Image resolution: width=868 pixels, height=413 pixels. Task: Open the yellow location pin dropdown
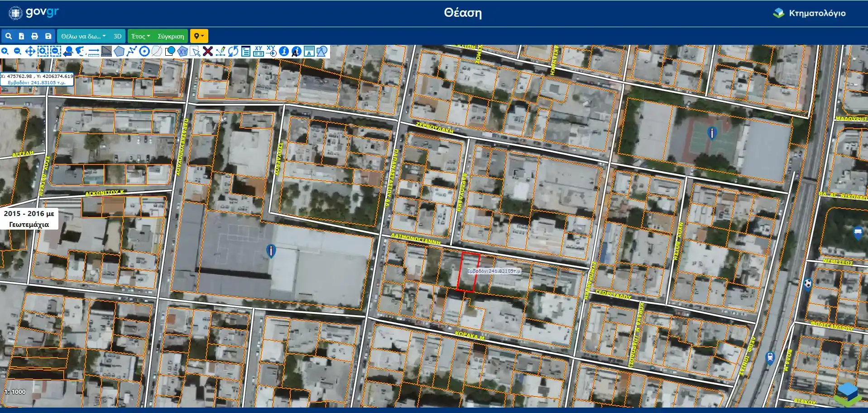(199, 36)
